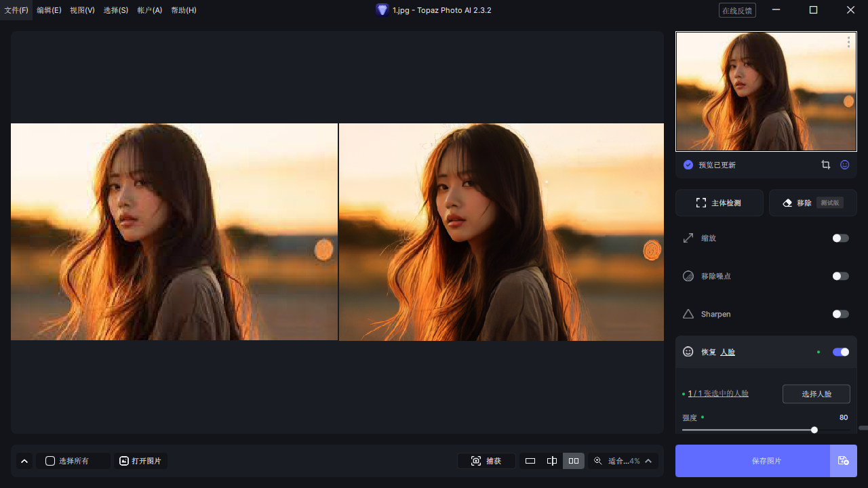Switch to side-by-side view icon
Screen dimensions: 868x488
[574, 461]
